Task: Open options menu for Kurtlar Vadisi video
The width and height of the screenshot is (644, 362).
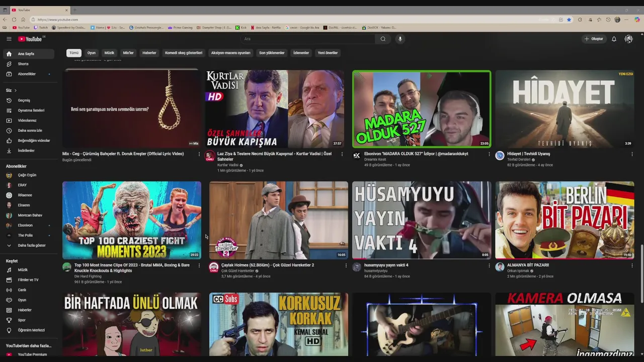Action: point(342,154)
